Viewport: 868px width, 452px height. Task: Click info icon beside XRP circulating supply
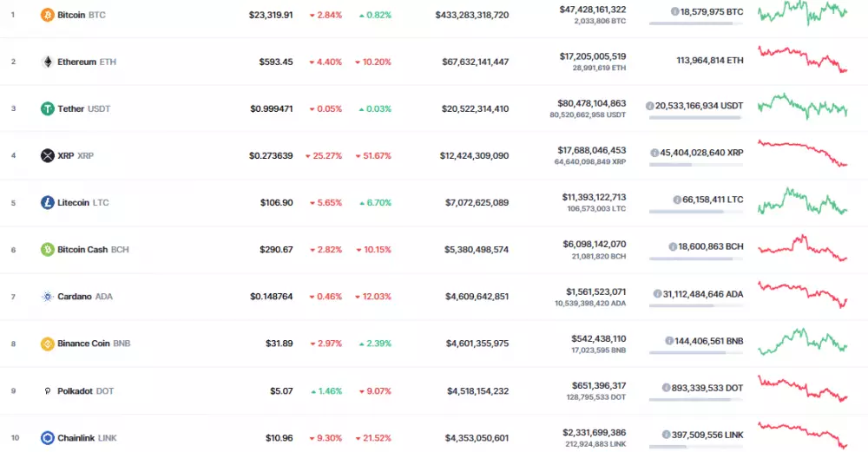[x=654, y=152]
